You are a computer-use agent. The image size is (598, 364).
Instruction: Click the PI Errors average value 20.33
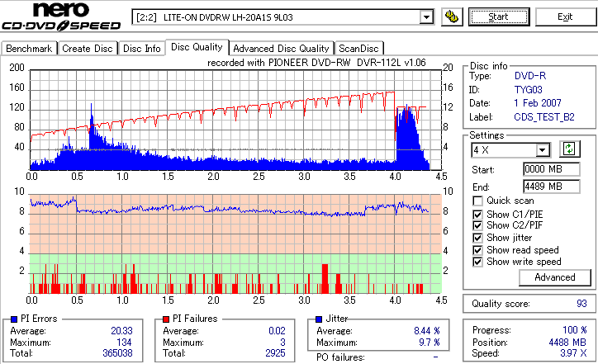(x=121, y=331)
